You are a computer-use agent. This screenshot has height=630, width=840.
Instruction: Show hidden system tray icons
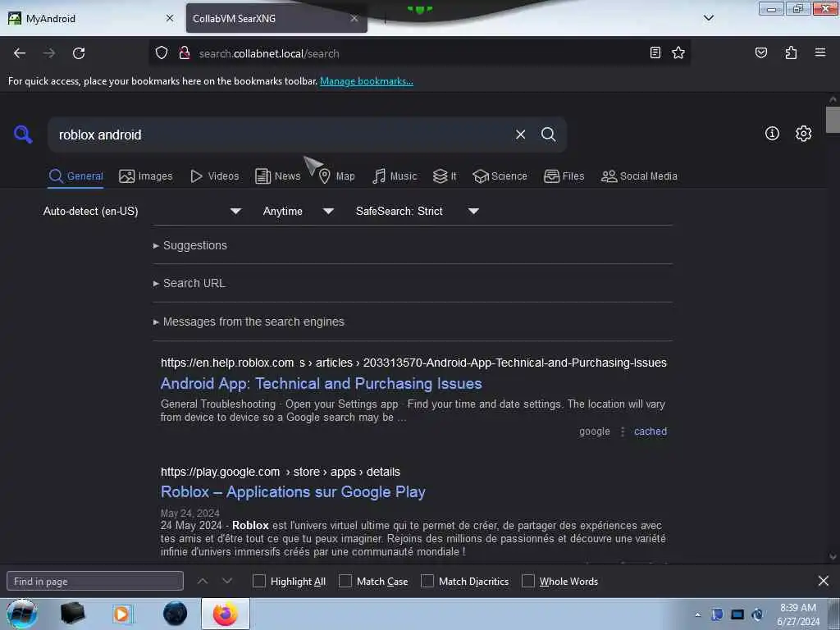click(x=697, y=614)
